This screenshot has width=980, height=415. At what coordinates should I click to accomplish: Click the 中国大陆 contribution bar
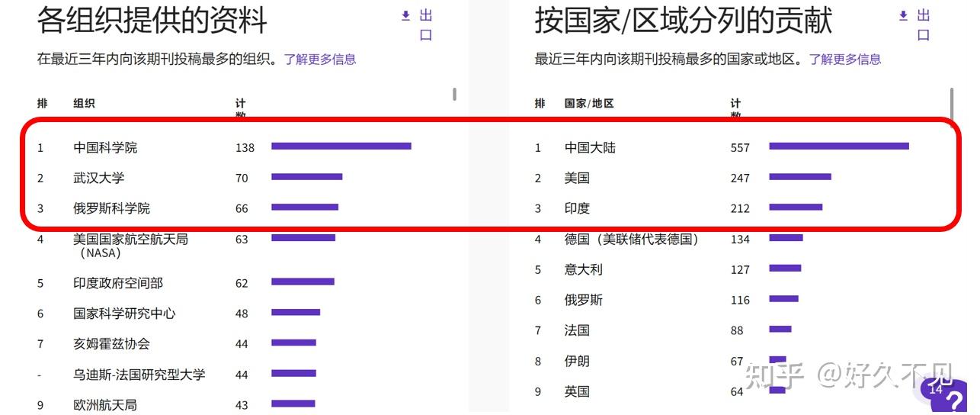point(839,146)
